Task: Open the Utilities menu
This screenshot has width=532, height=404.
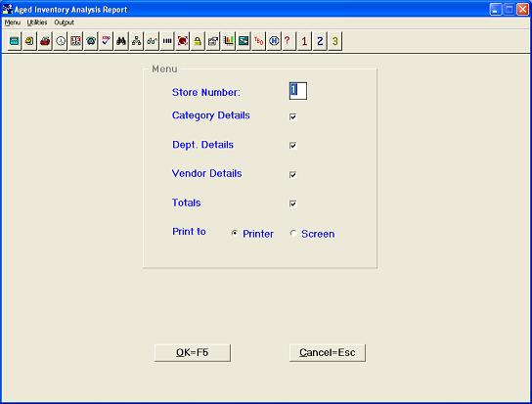Action: tap(37, 22)
